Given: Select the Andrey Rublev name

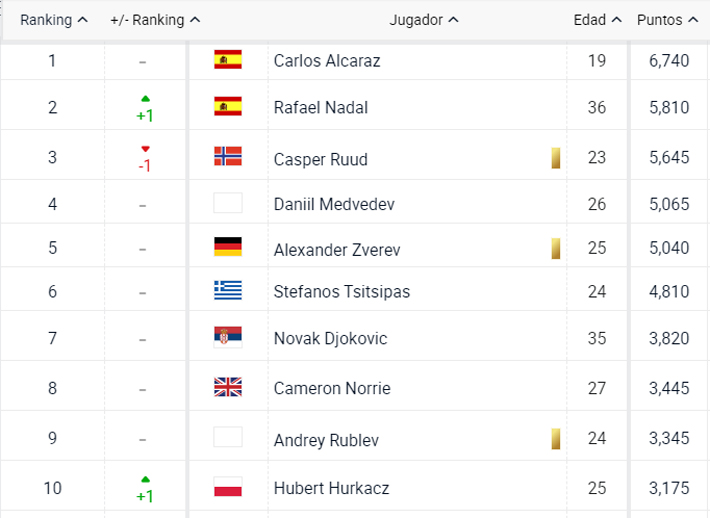Looking at the screenshot, I should point(326,440).
